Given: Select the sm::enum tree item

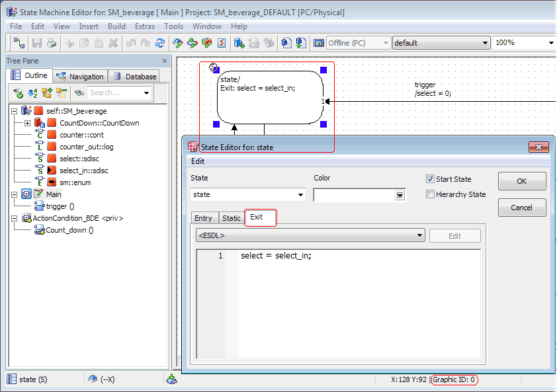Looking at the screenshot, I should pos(75,182).
